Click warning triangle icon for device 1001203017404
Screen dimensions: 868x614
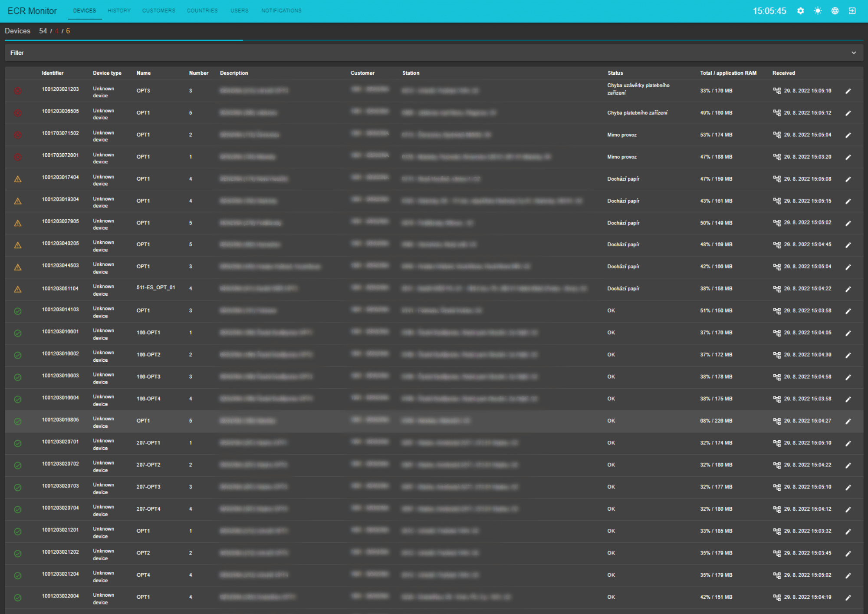pyautogui.click(x=18, y=179)
